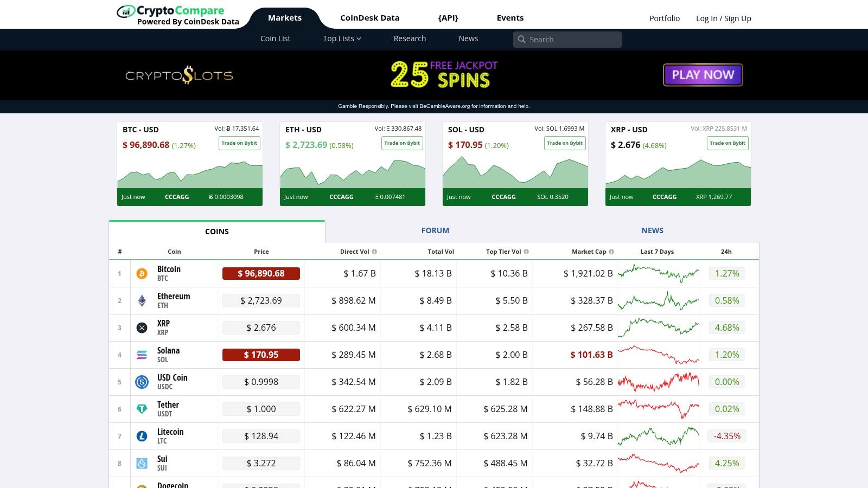
Task: Select the COINS tab
Action: [217, 232]
